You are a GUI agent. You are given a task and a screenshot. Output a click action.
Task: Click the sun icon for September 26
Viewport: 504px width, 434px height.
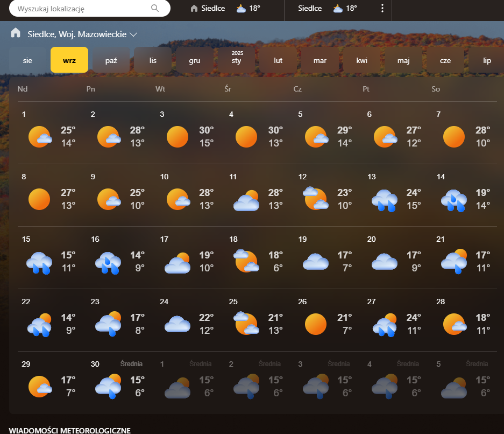(315, 324)
